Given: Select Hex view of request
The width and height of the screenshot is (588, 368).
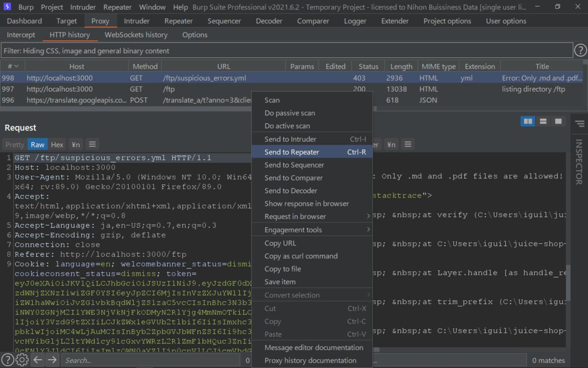Looking at the screenshot, I should coord(57,144).
